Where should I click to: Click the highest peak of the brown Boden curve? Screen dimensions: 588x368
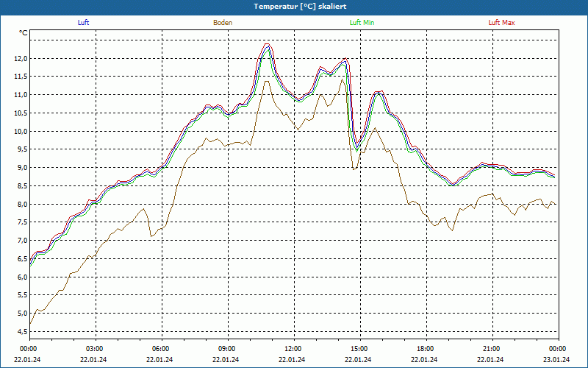(x=342, y=79)
